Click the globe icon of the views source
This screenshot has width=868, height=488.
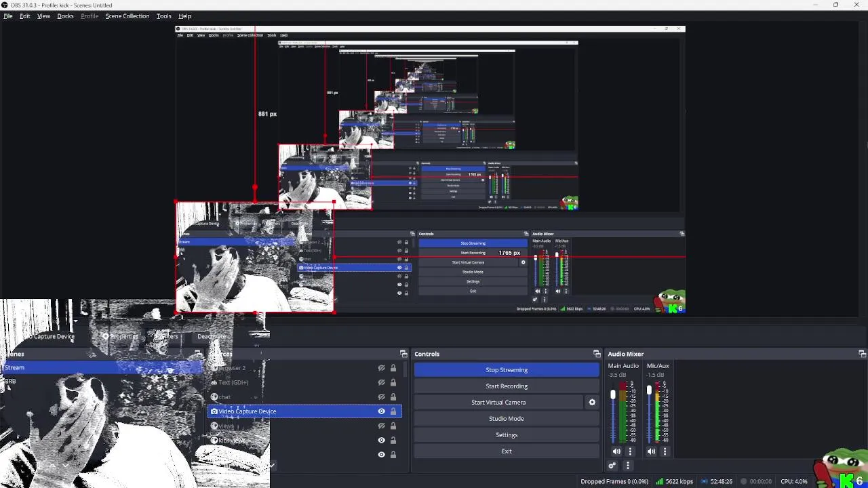(x=214, y=426)
